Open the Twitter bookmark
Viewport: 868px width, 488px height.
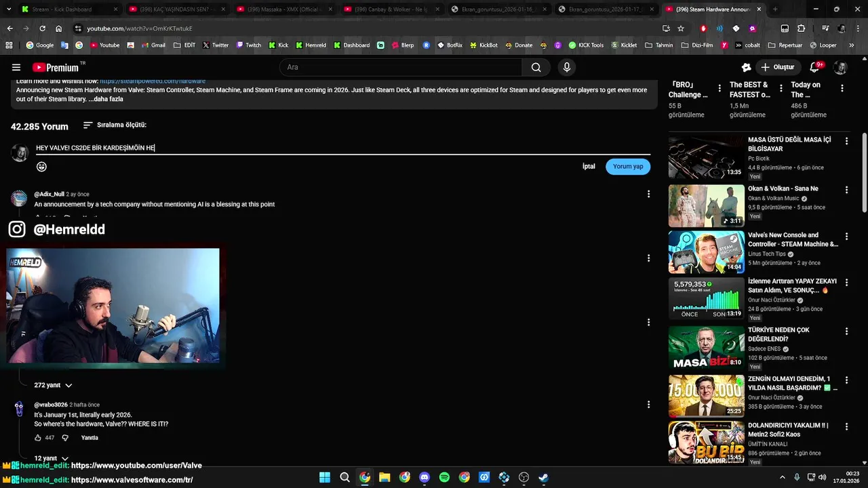216,45
